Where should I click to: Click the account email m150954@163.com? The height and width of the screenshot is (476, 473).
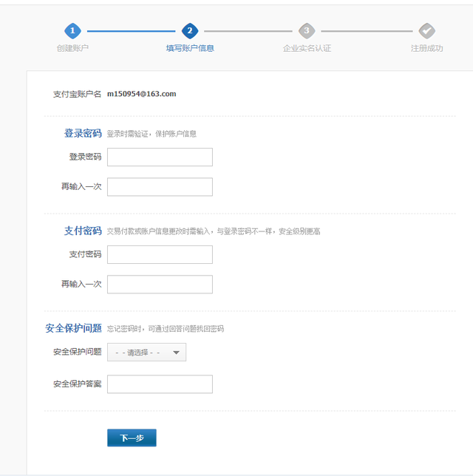(141, 94)
